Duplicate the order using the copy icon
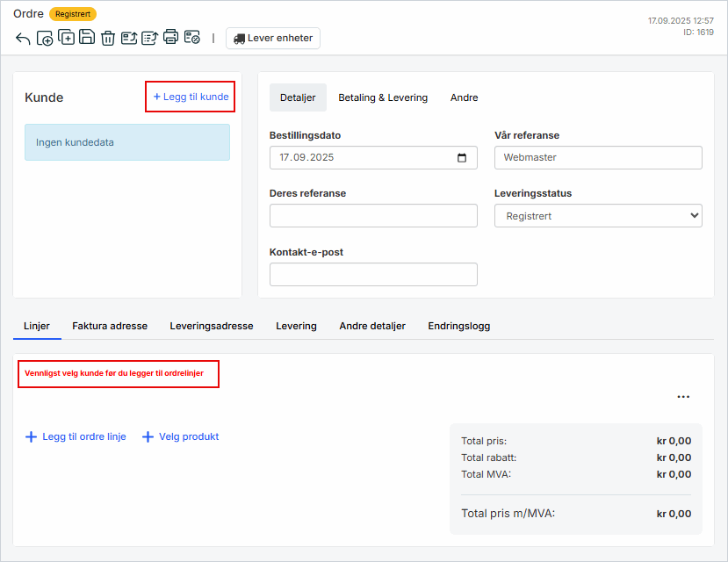This screenshot has width=728, height=562. [x=66, y=38]
